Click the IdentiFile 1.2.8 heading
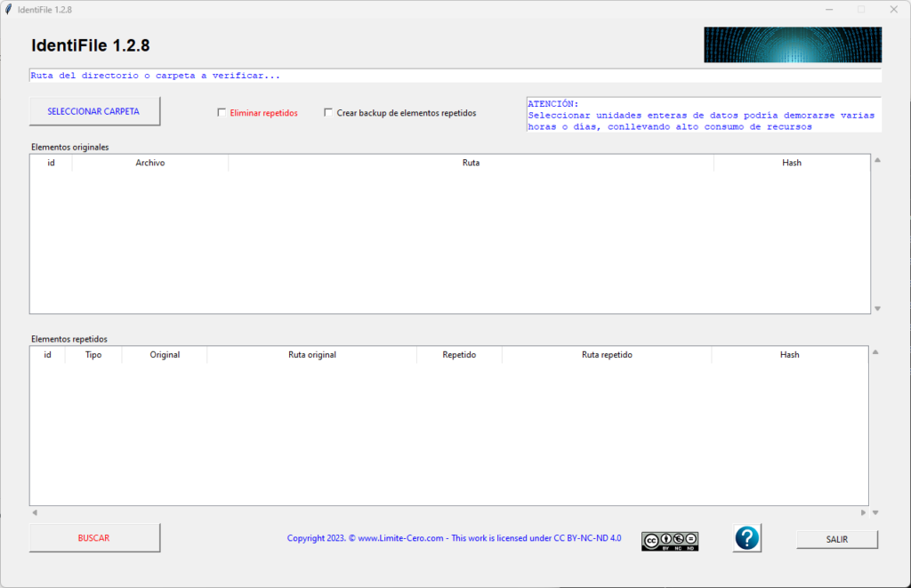Viewport: 911px width, 588px height. point(90,45)
